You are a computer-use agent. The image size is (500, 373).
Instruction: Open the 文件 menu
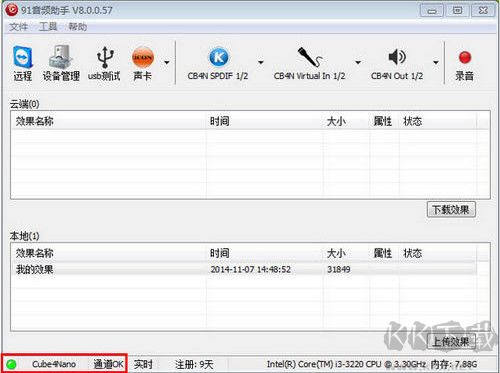click(18, 27)
